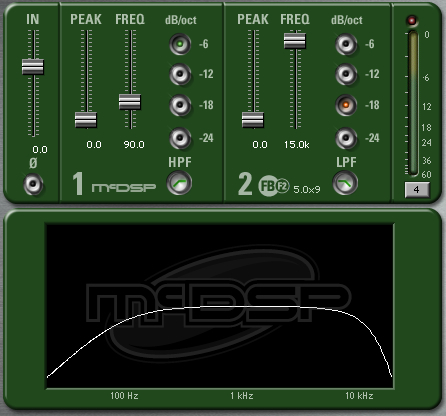Toggle the phase invert button under IN

pos(33,184)
